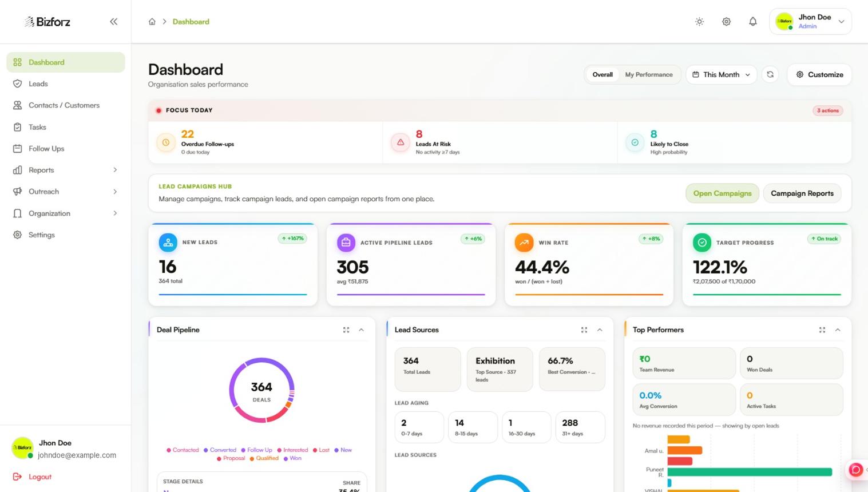
Task: Click Leads At Risk warning icon
Action: tap(401, 142)
